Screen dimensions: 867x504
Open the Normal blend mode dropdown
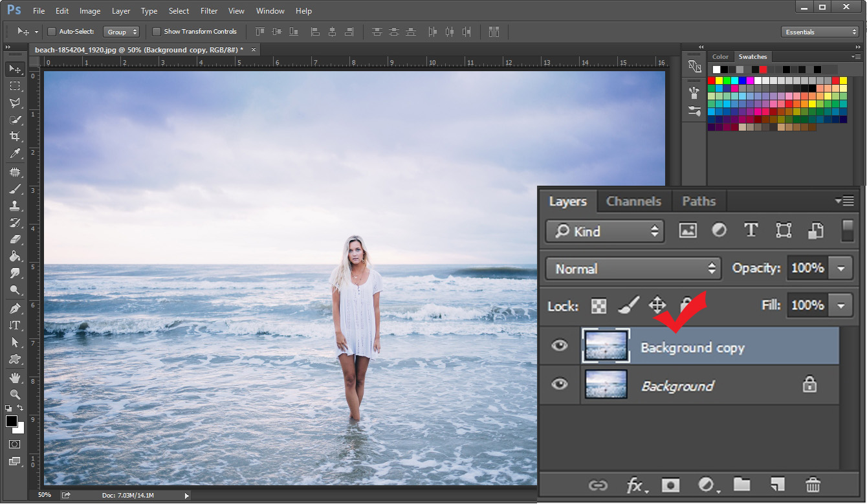tap(633, 268)
